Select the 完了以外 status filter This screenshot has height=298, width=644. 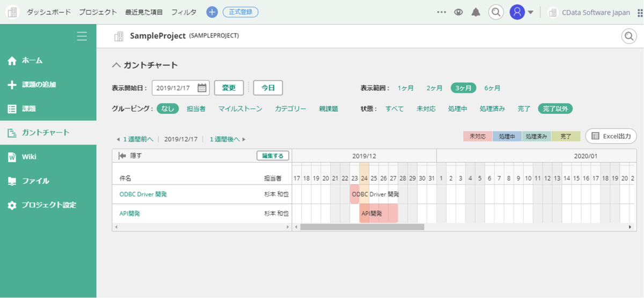coord(555,108)
